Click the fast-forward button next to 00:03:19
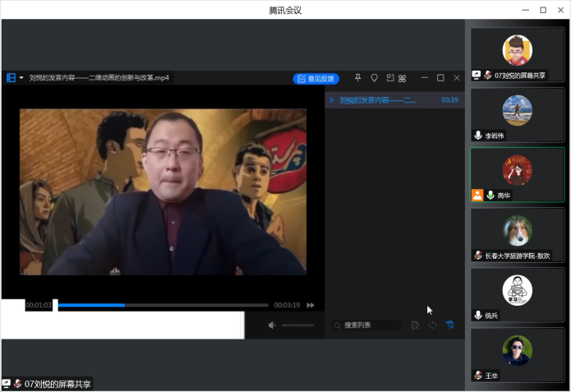 pos(311,305)
